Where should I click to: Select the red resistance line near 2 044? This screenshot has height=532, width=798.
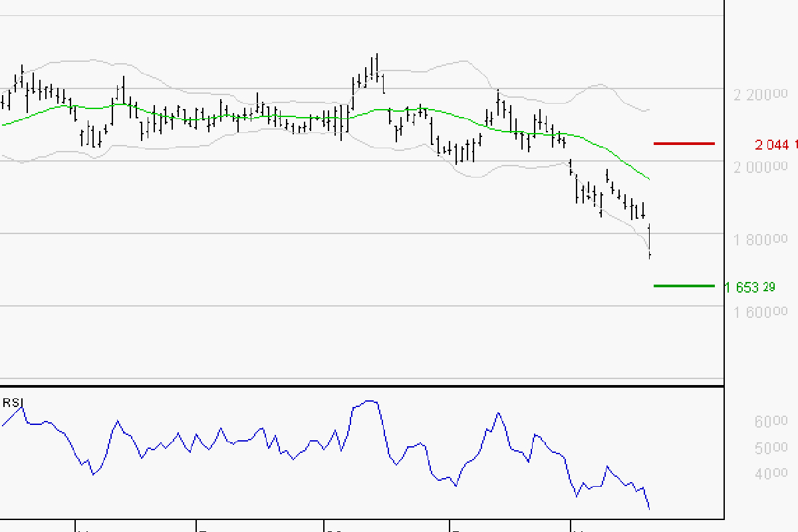tap(685, 143)
